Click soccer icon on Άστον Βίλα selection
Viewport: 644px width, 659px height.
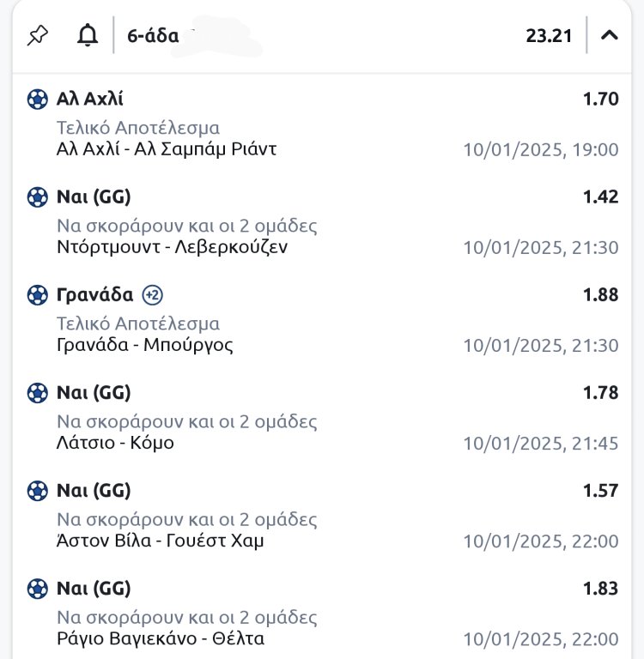pos(38,491)
